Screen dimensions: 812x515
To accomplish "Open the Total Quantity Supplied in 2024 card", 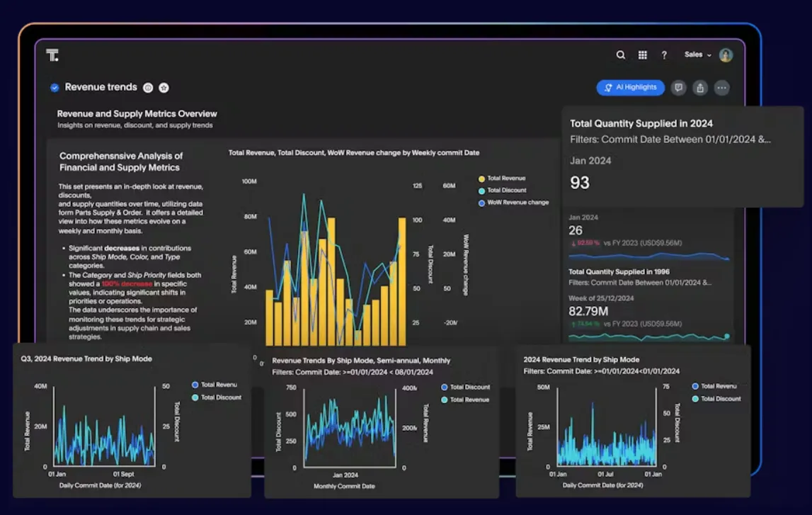I will [x=682, y=157].
